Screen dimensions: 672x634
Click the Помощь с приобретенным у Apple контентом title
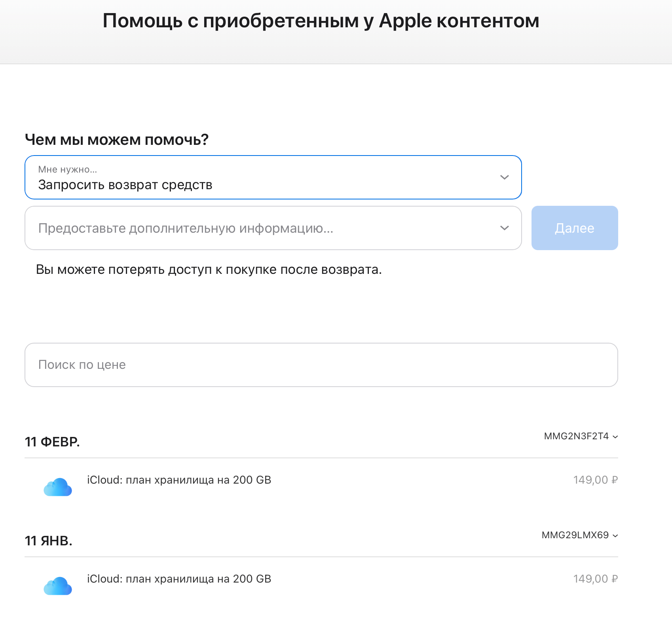pyautogui.click(x=321, y=21)
